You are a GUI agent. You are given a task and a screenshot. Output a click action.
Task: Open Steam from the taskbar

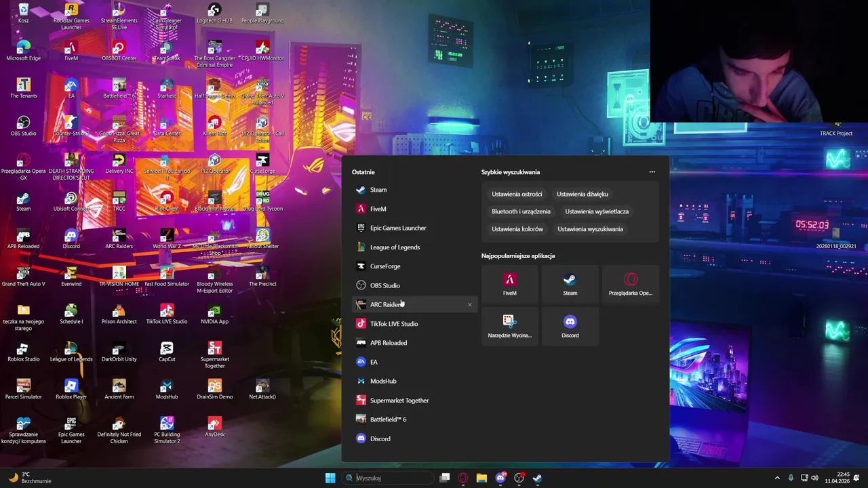point(537,478)
